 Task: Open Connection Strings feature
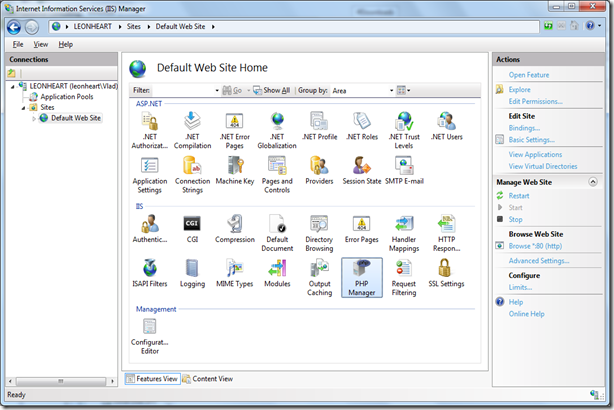[x=192, y=175]
